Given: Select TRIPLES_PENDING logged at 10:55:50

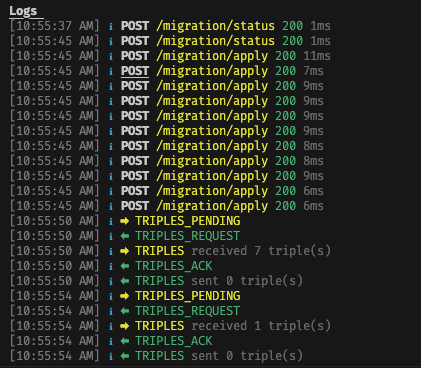Looking at the screenshot, I should click(x=188, y=221).
